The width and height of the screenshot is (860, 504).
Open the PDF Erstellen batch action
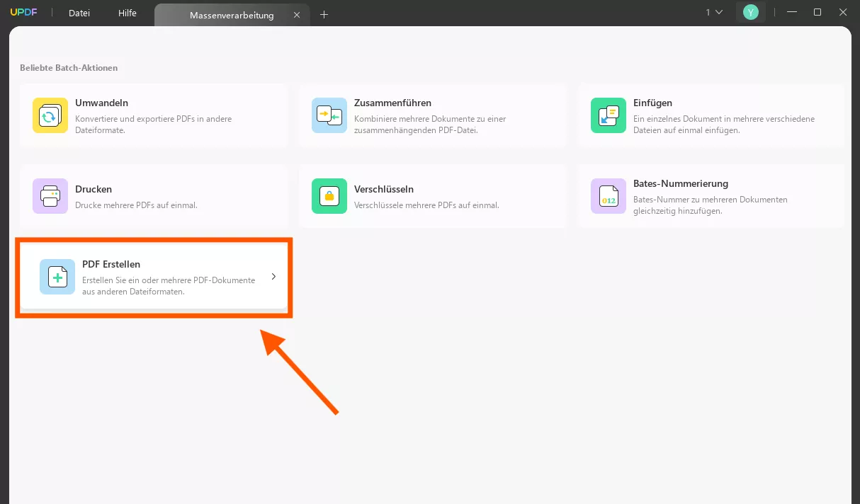(x=154, y=277)
